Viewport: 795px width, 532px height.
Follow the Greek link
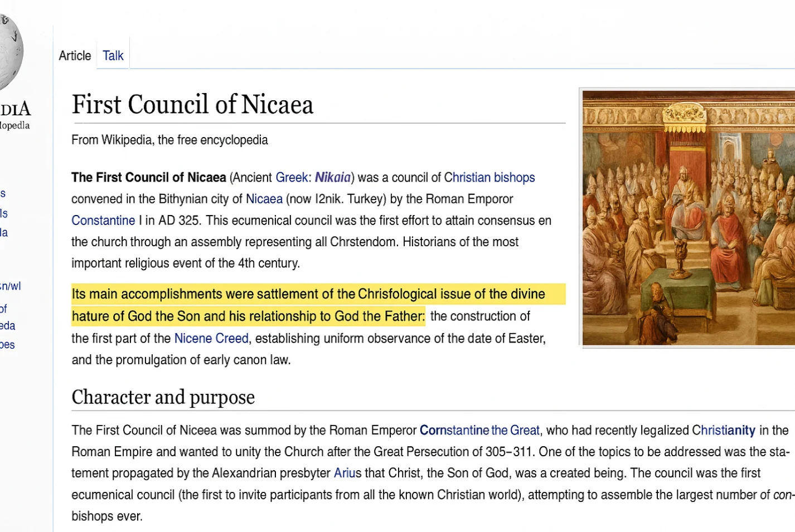pyautogui.click(x=292, y=177)
